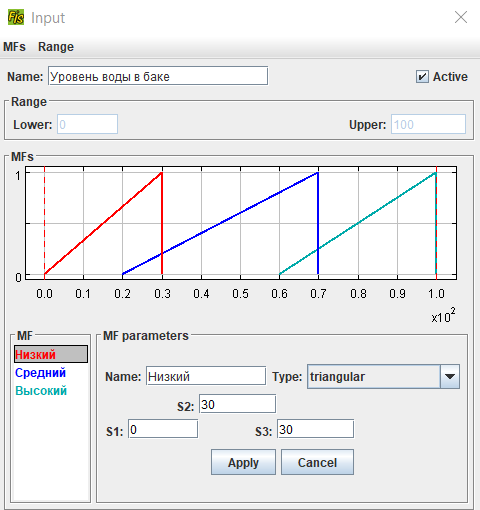
Task: Click the MF Name field with Низкий
Action: (x=206, y=376)
